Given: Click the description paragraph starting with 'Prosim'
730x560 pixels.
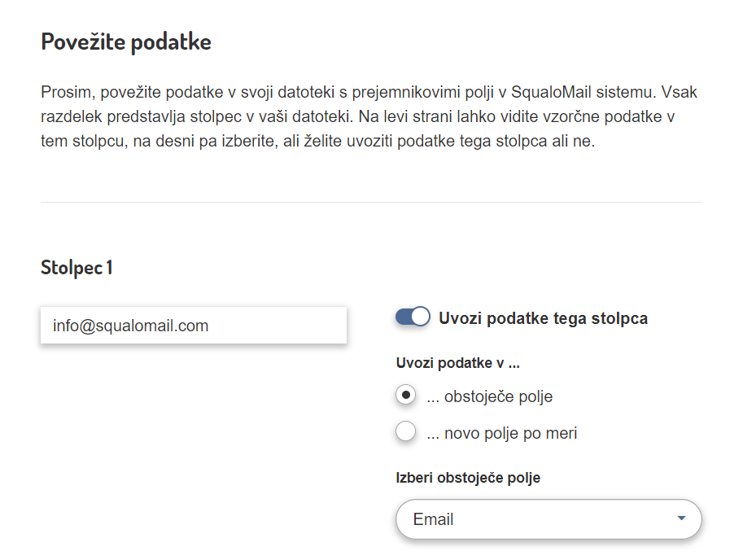Looking at the screenshot, I should 369,116.
